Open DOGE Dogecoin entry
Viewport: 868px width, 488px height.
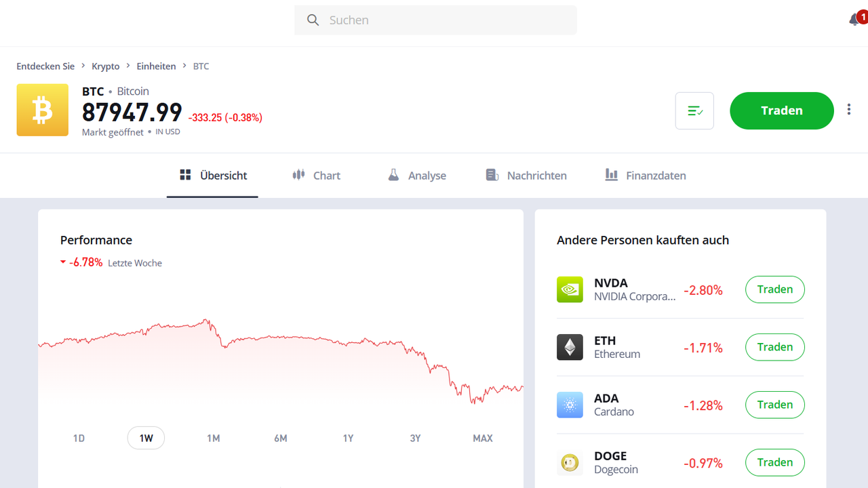616,462
